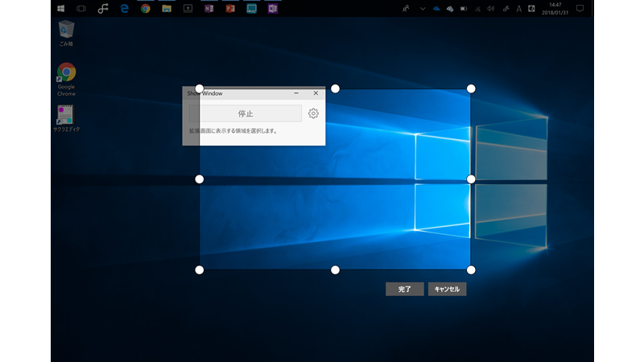Launch Microsoft Edge from the taskbar

click(x=124, y=9)
